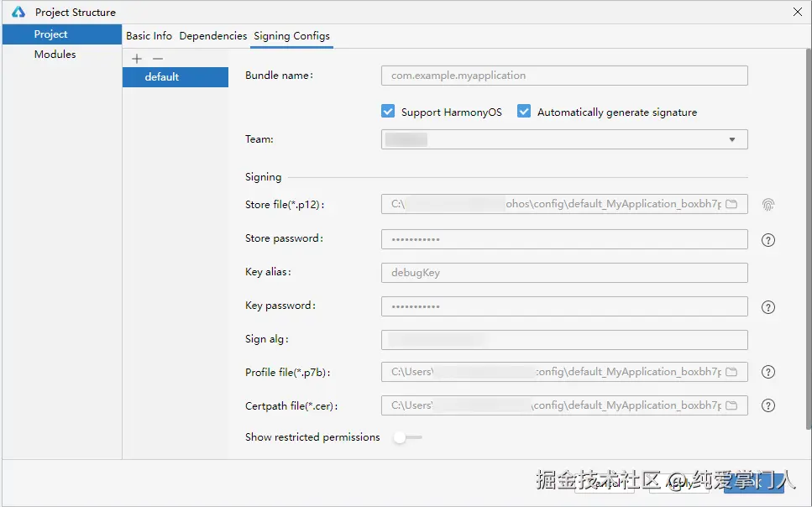Viewport: 812px width, 507px height.
Task: Click the DevEco Studio logo in title bar
Action: tap(18, 12)
